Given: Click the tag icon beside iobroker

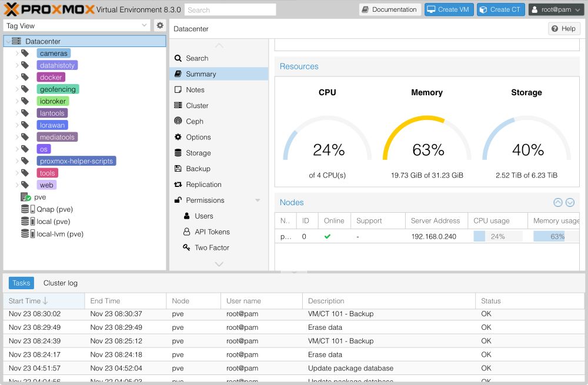Looking at the screenshot, I should point(25,101).
